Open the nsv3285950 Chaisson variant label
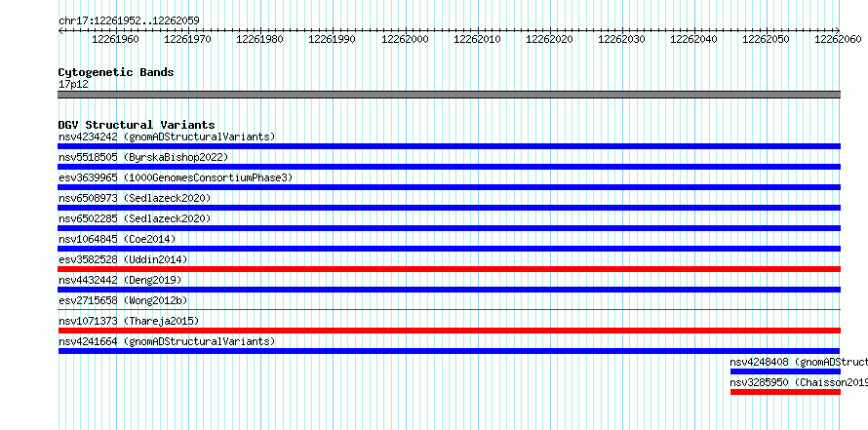The height and width of the screenshot is (430, 868). (x=799, y=382)
